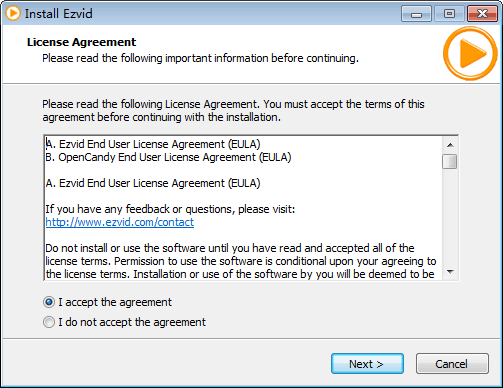Click the small Ezvid icon in title bar

(13, 13)
